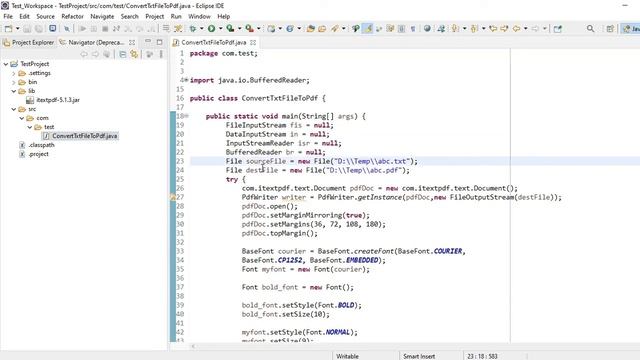Expand the folded imports at line 4
Viewport: 640px width, 360px height.
point(186,80)
